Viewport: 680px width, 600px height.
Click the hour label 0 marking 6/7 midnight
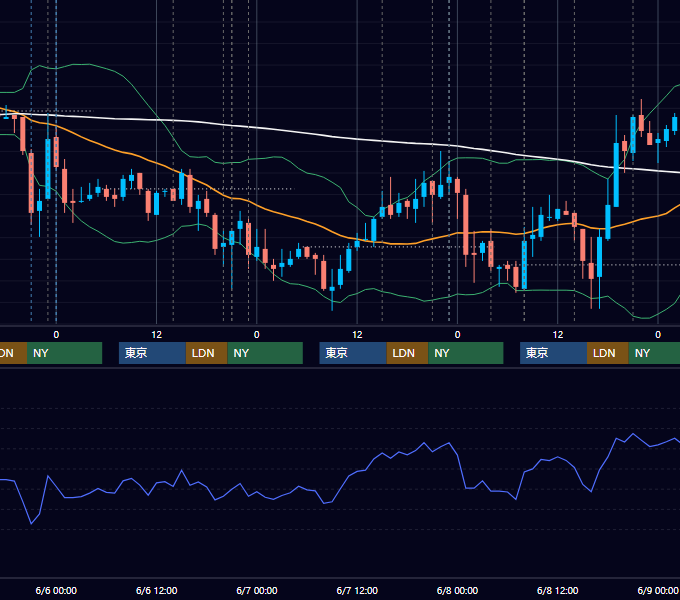(x=257, y=335)
